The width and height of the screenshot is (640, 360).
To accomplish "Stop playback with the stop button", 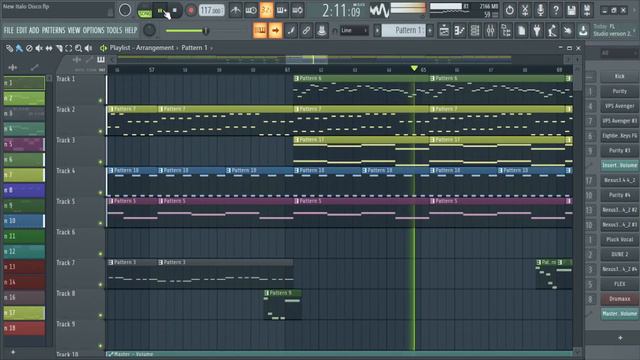I will 175,11.
